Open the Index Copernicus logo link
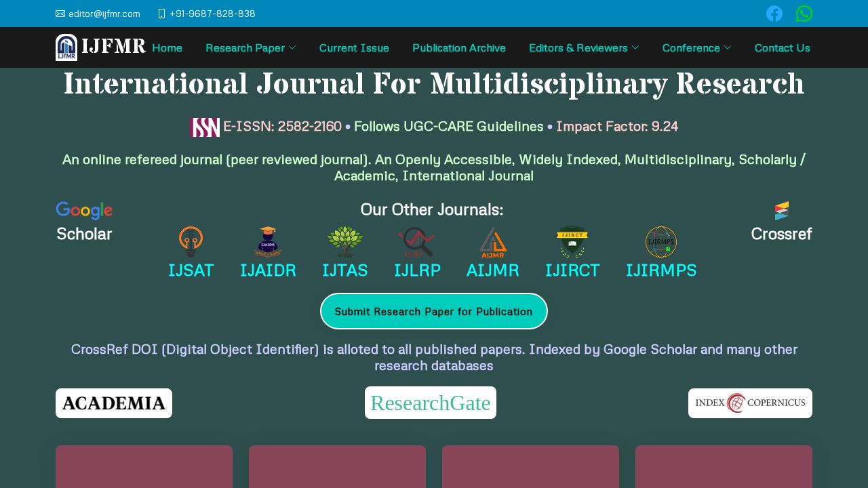This screenshot has height=488, width=868. click(750, 403)
